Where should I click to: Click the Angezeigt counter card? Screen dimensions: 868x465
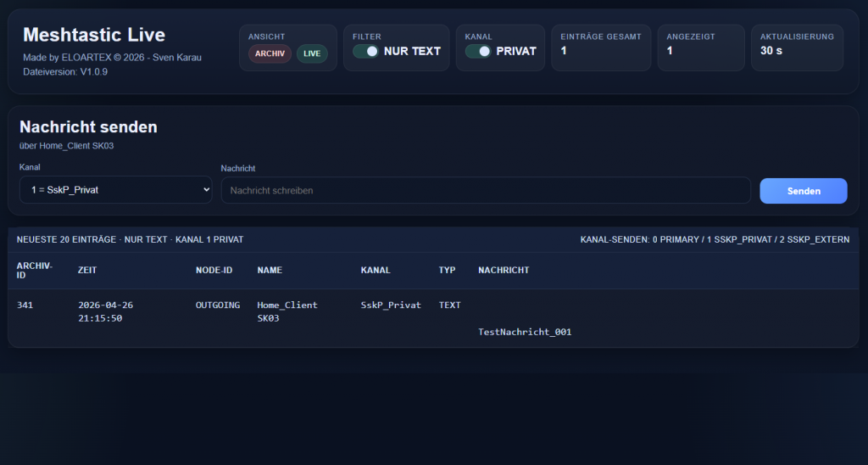point(700,48)
